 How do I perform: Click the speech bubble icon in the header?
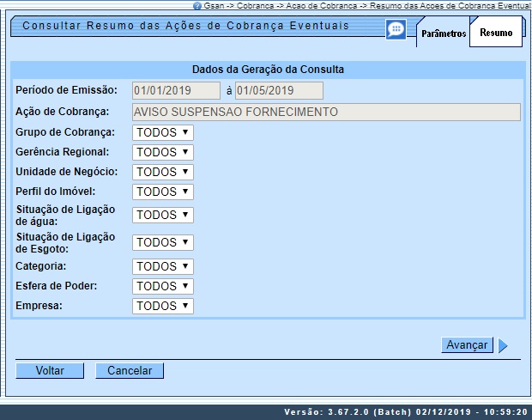tap(396, 31)
